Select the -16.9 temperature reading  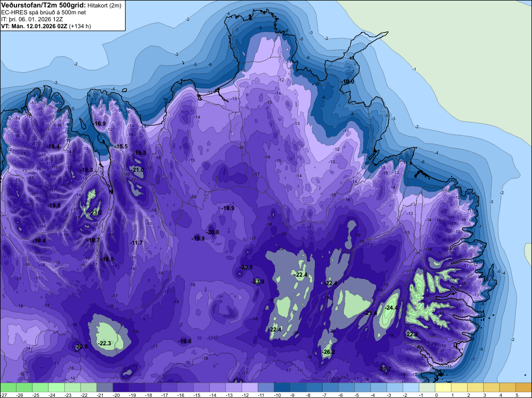[99, 123]
